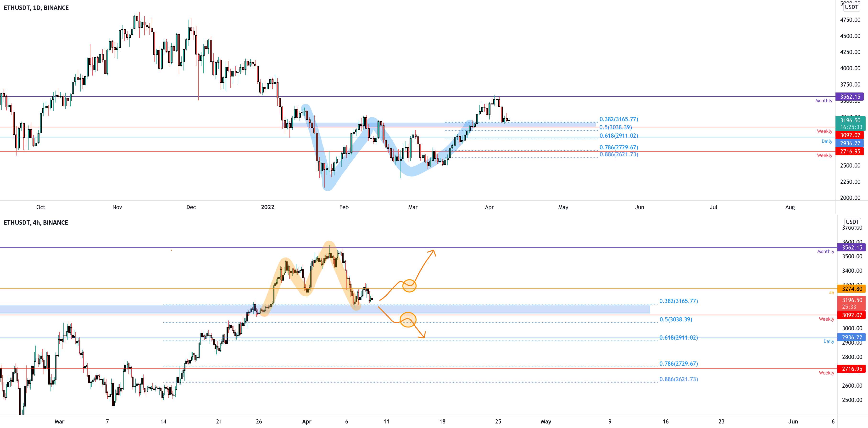Click the 2000.00 tick on daily price scale

click(850, 198)
